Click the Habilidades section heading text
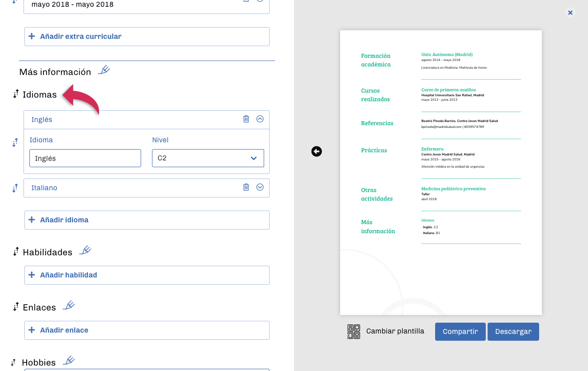The image size is (588, 371). coord(47,252)
